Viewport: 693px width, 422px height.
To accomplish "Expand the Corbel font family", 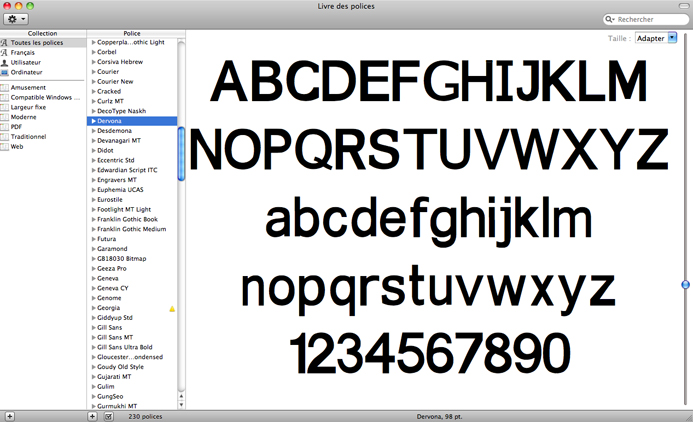I will (x=94, y=52).
